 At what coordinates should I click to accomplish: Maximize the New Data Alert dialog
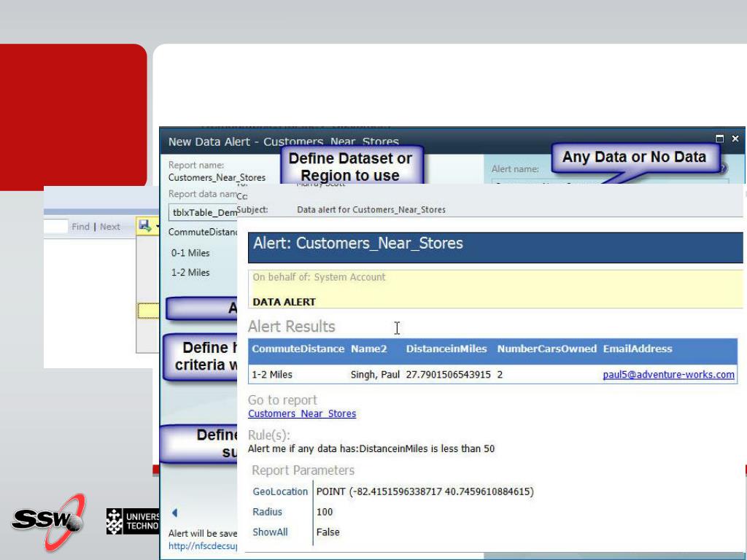(719, 139)
